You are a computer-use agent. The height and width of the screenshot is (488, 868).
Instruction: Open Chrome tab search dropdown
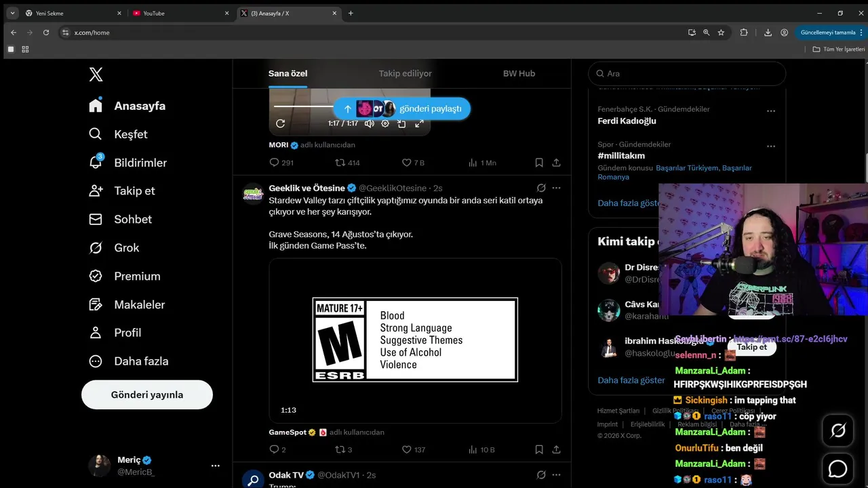pos(12,13)
